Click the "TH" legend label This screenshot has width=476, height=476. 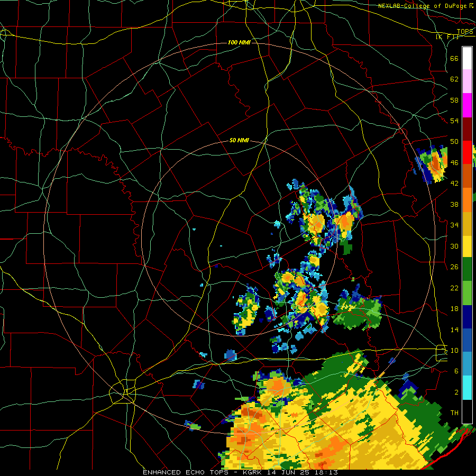coord(454,413)
